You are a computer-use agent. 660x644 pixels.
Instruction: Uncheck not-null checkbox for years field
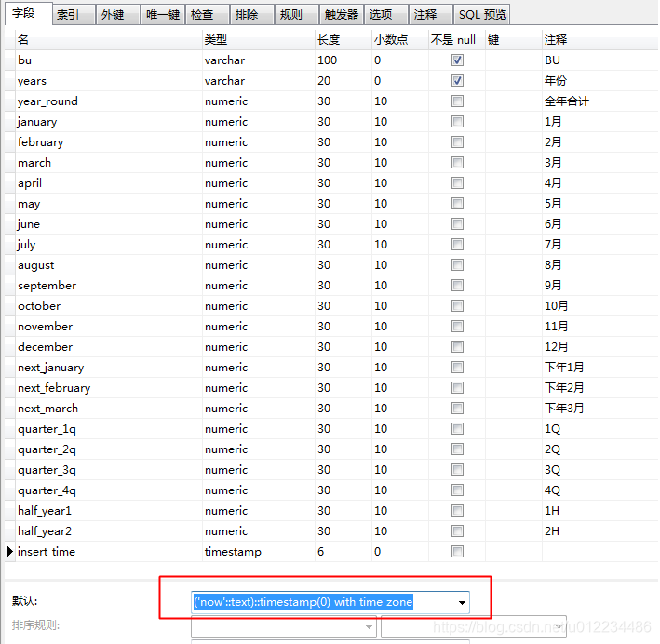point(457,80)
